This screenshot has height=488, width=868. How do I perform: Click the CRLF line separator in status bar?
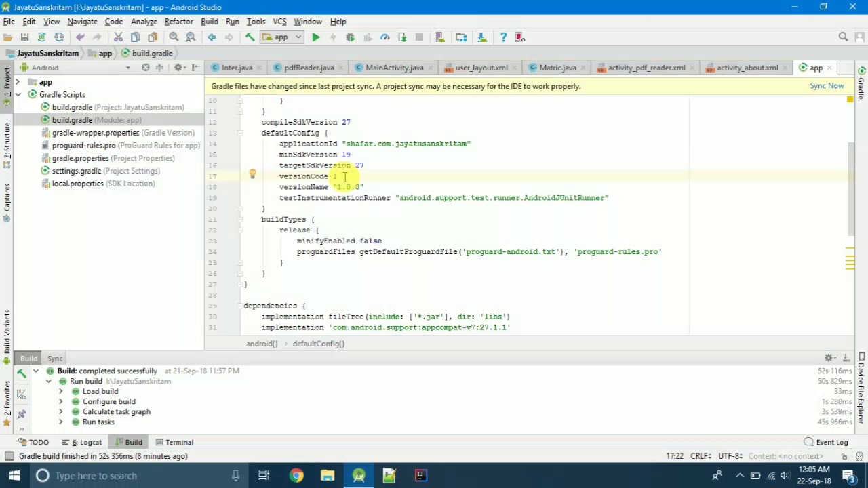[701, 456]
